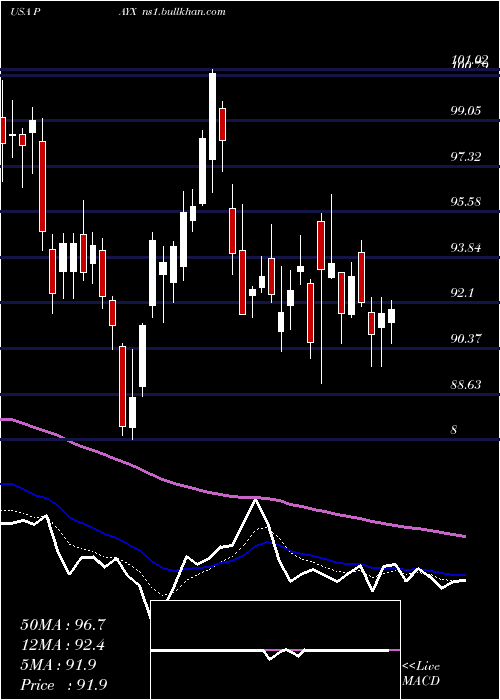Click the 5MA : 91.9 readout
Image resolution: width=500 pixels, height=700 pixels.
(58, 665)
